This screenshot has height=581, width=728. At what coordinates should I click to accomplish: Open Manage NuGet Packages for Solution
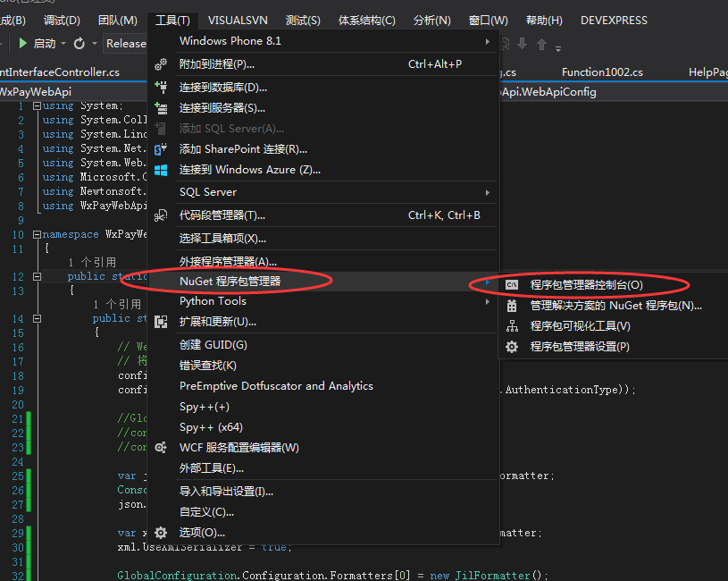point(615,306)
